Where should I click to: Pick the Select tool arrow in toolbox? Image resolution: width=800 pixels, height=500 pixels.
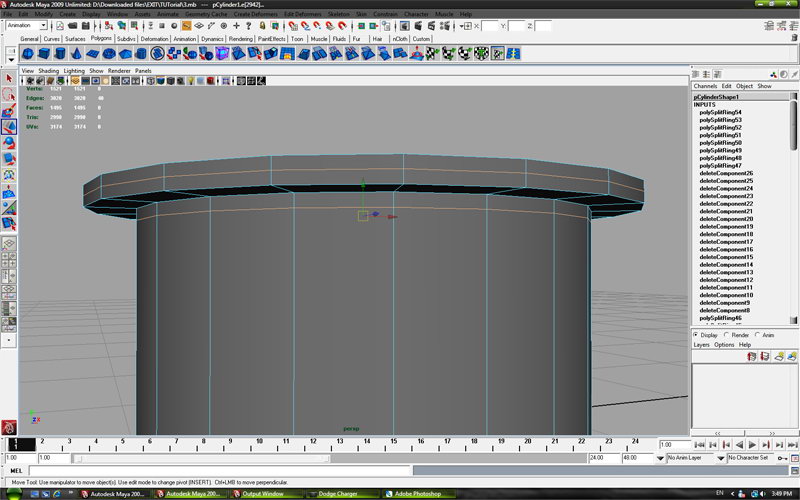pos(8,79)
